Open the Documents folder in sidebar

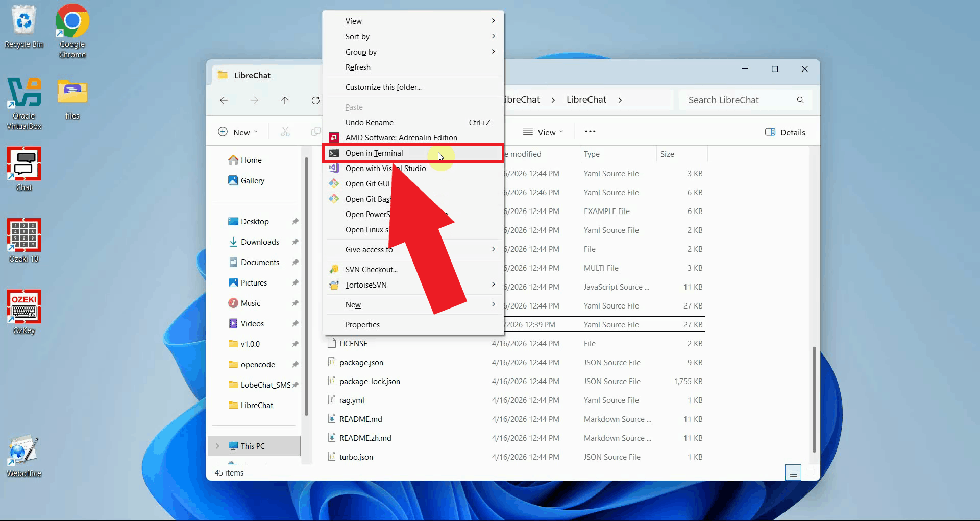coord(260,262)
